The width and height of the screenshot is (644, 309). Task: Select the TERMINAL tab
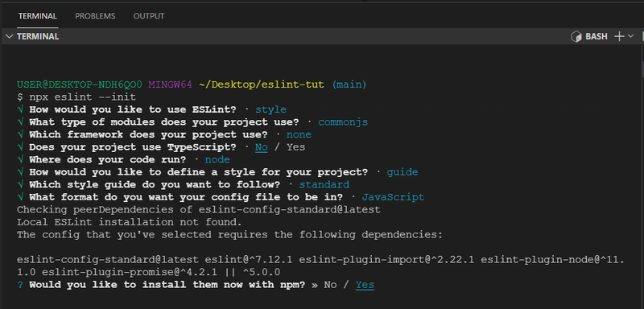[37, 16]
